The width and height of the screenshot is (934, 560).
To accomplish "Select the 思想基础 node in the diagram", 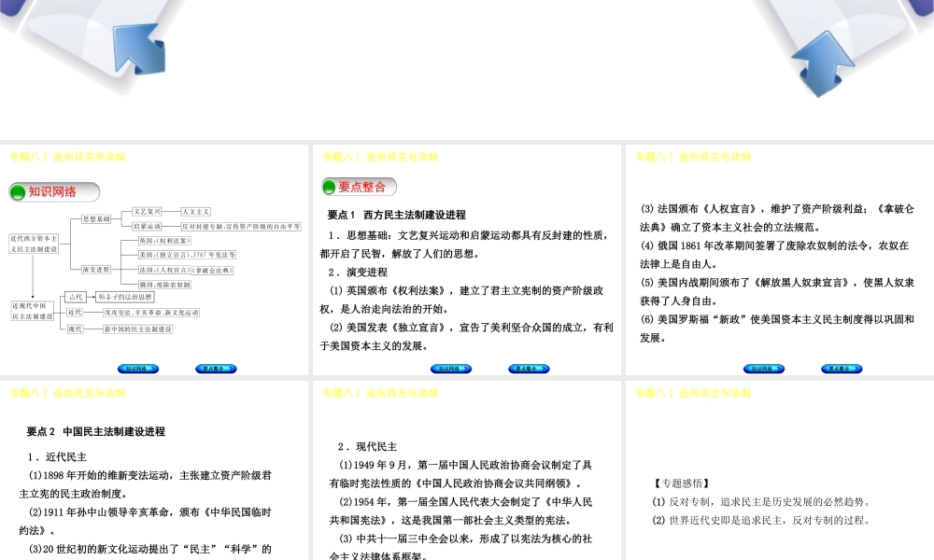I will [96, 219].
